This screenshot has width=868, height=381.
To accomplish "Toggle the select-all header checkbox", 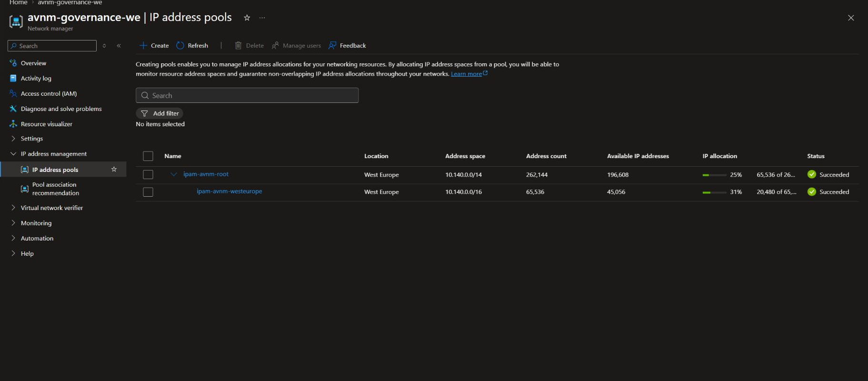I will [x=148, y=156].
